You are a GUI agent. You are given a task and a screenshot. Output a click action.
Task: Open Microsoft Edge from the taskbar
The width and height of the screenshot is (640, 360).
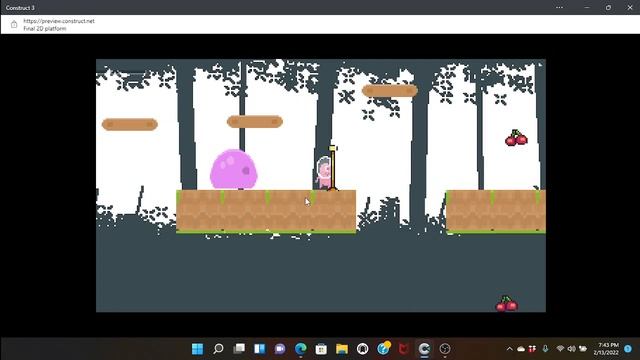tap(301, 349)
